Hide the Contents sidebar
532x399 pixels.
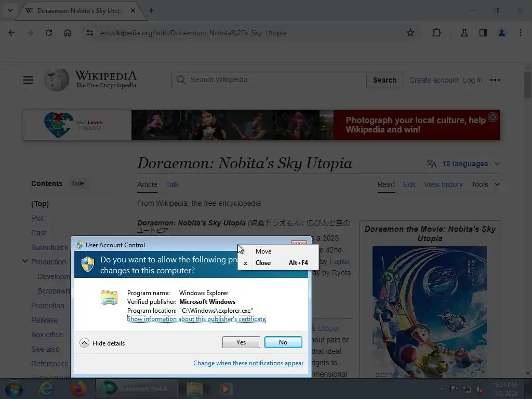tap(78, 183)
